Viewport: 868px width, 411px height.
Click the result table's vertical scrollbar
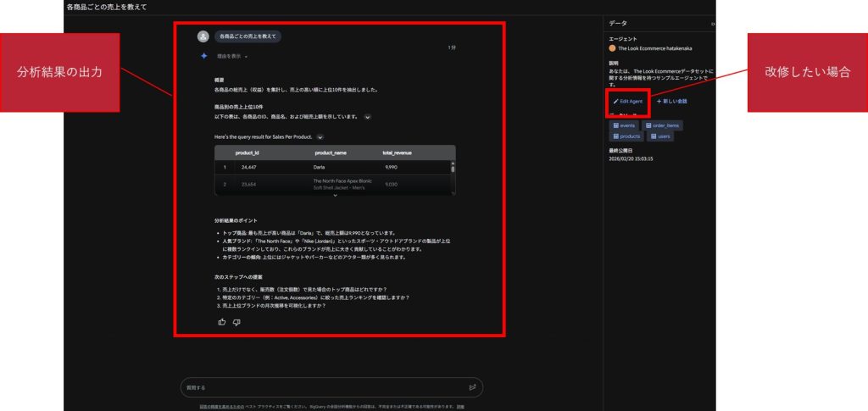[x=453, y=177]
